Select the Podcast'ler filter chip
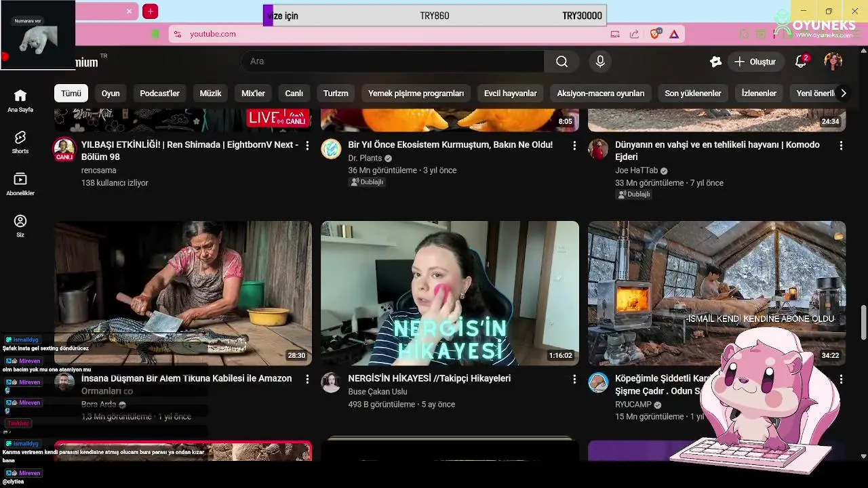This screenshot has width=868, height=488. click(x=159, y=94)
